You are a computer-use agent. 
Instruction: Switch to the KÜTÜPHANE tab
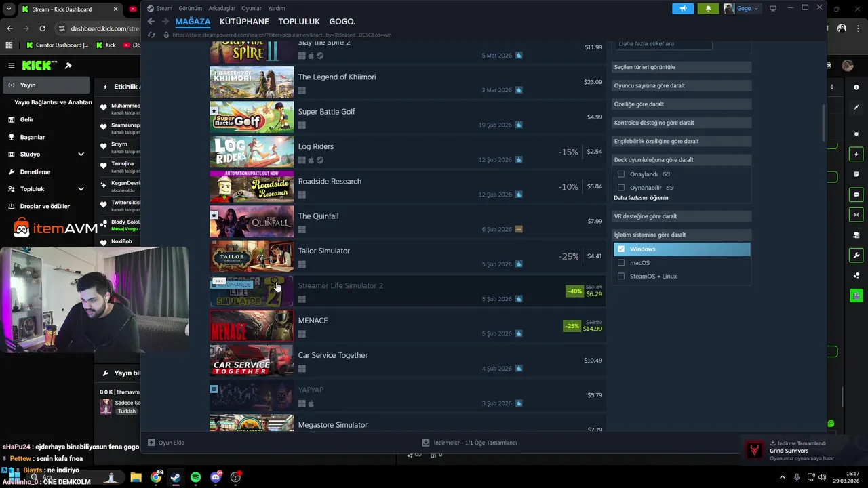click(x=244, y=22)
